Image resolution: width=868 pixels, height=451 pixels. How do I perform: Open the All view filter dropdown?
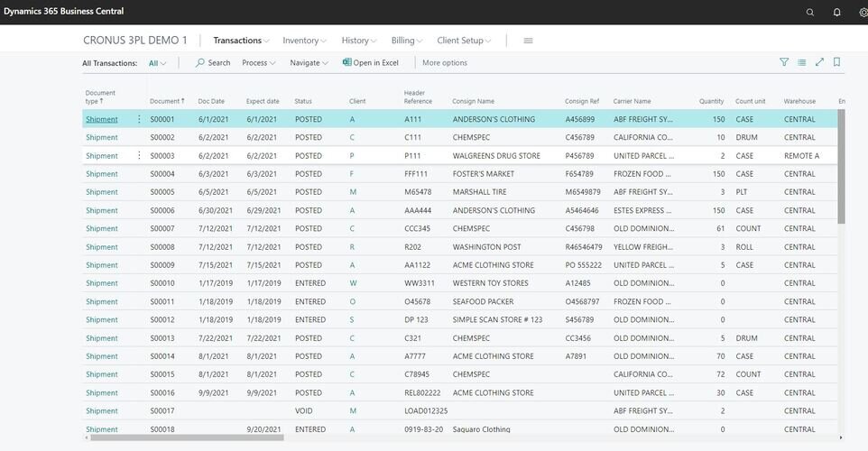click(157, 63)
